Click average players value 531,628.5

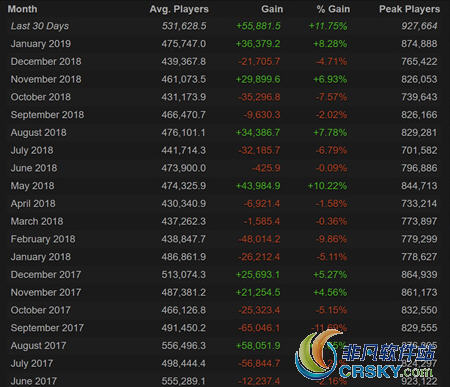pyautogui.click(x=184, y=26)
